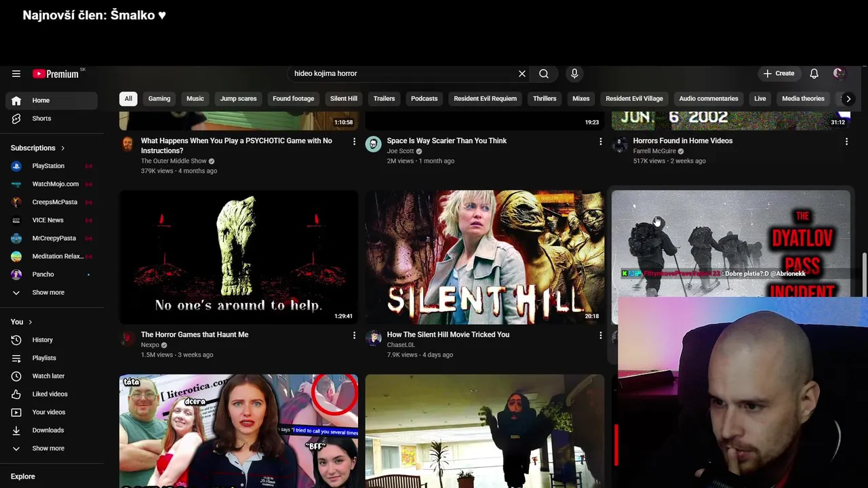The width and height of the screenshot is (868, 488).
Task: Open Playlists in sidebar
Action: [x=52, y=358]
